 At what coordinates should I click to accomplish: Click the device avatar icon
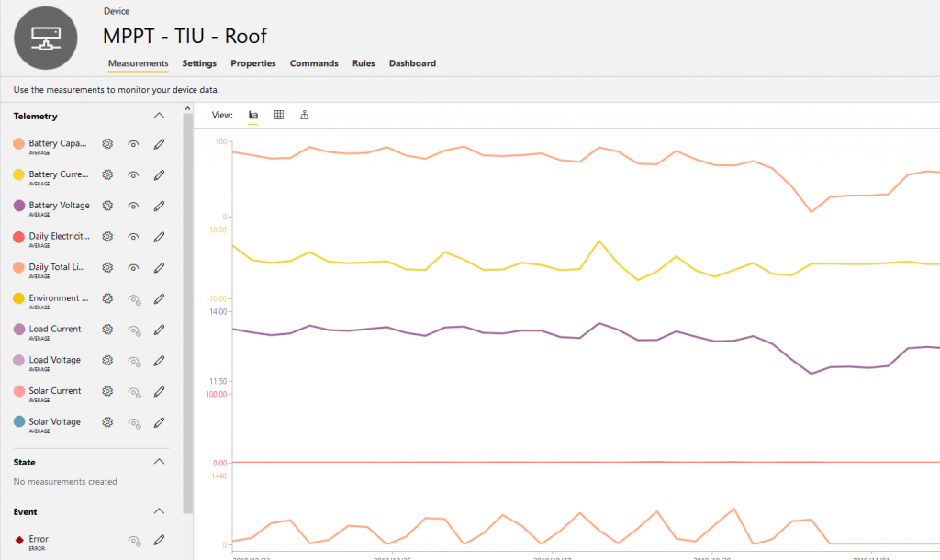coord(46,37)
